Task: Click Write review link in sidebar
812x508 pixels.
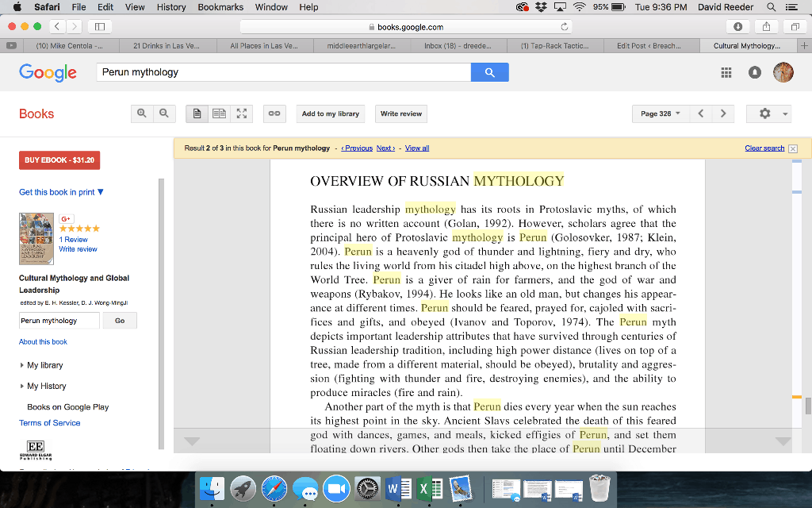Action: pyautogui.click(x=78, y=248)
